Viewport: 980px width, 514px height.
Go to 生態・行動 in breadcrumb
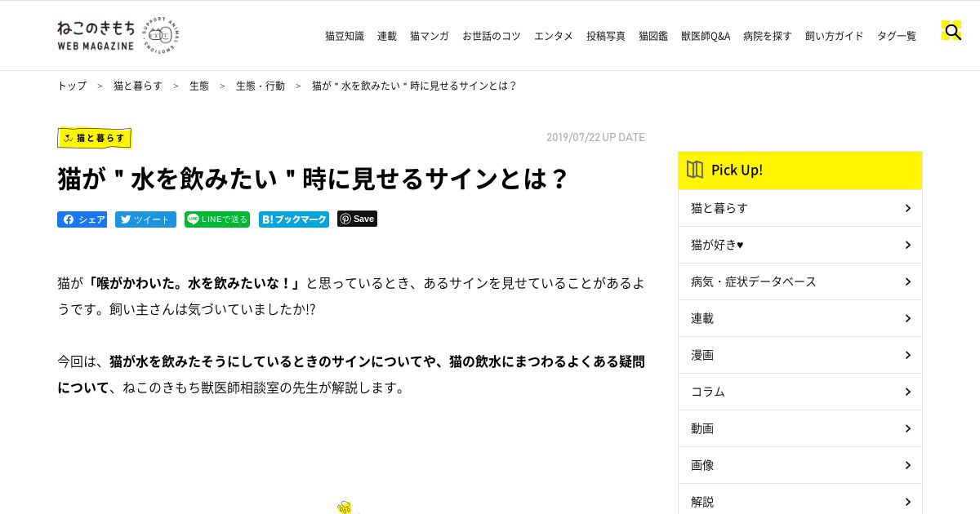[x=261, y=86]
